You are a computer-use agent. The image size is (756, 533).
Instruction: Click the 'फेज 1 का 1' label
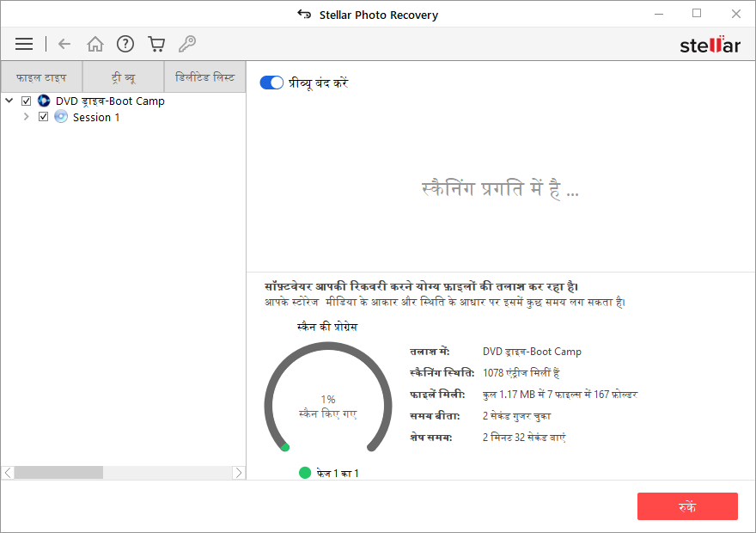[x=338, y=473]
